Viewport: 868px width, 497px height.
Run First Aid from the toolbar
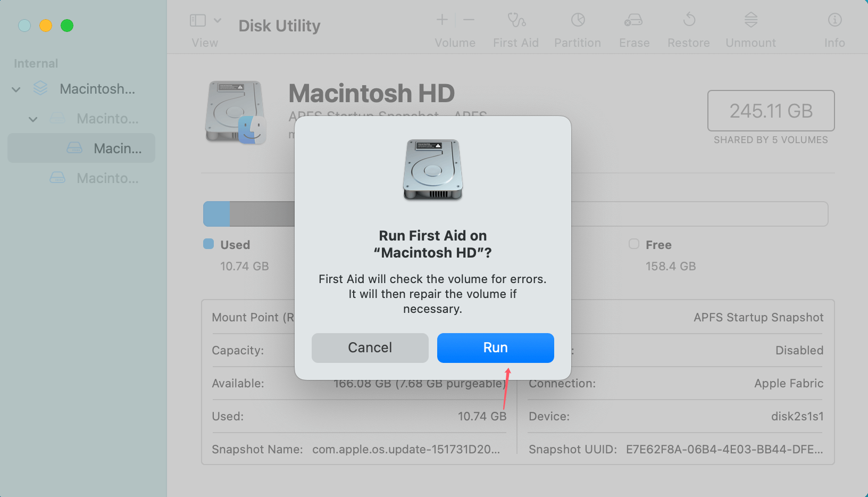[515, 27]
